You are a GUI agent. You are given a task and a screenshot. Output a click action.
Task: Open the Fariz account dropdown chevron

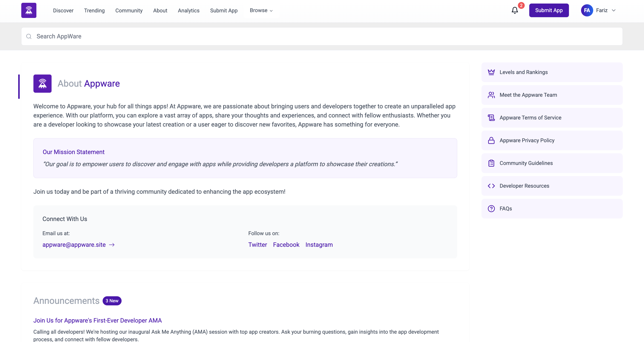point(614,10)
